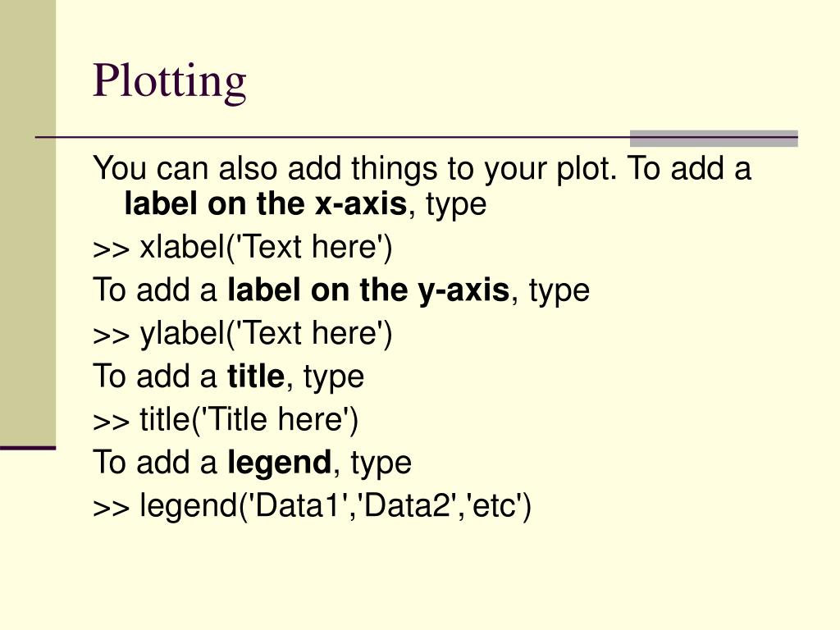Click the '>>' prompt before title command

[x=112, y=422]
